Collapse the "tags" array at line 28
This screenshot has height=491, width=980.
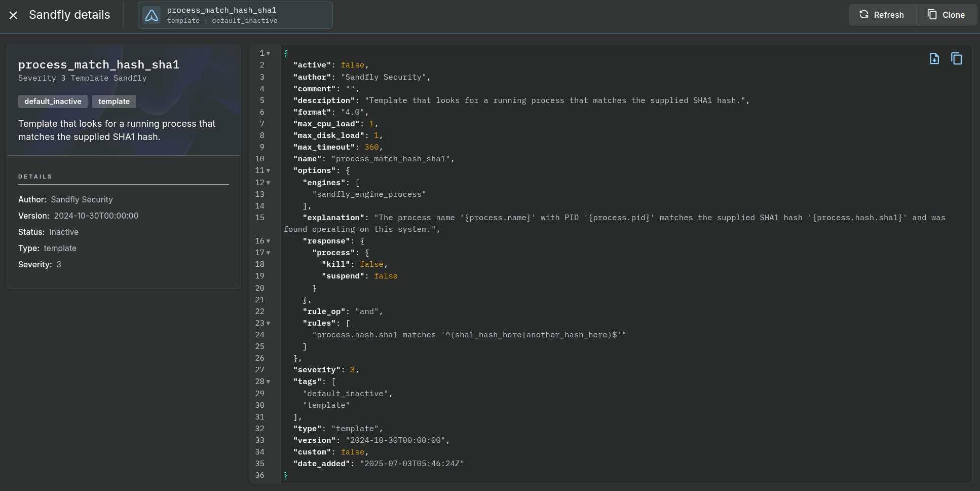tap(269, 381)
